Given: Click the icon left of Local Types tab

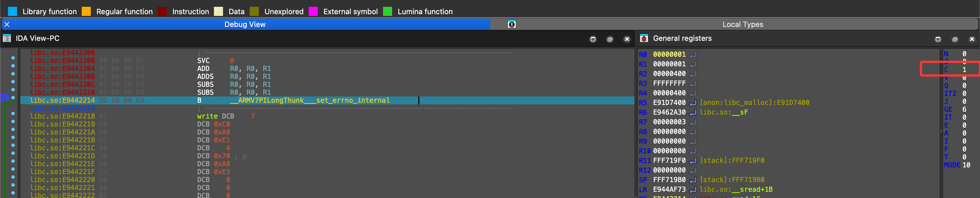Looking at the screenshot, I should tap(512, 24).
